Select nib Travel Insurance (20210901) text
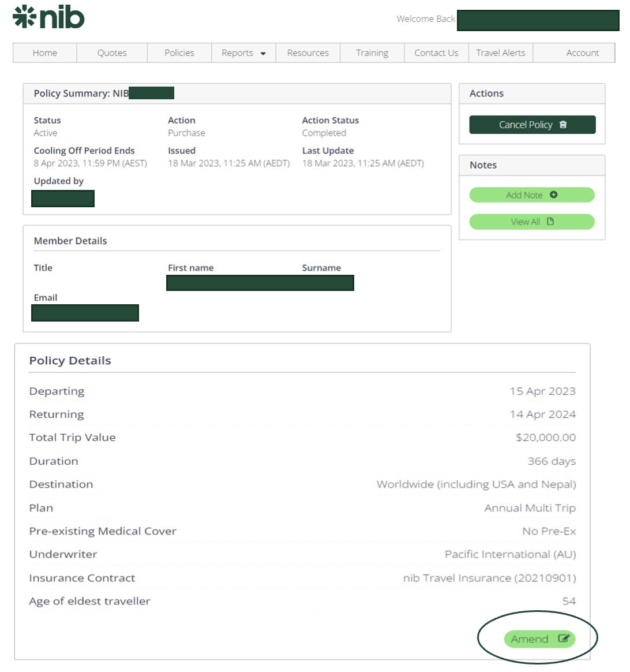 pos(490,578)
